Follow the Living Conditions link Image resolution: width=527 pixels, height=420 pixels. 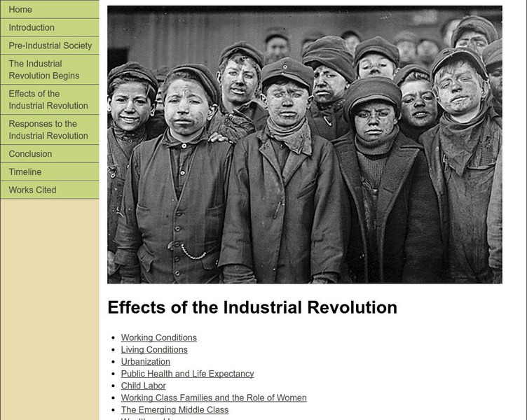click(x=154, y=349)
